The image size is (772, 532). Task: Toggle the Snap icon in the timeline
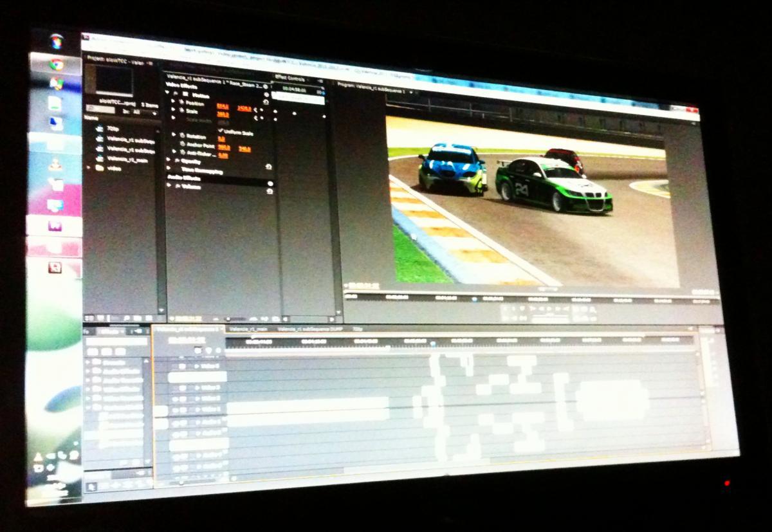pyautogui.click(x=198, y=351)
